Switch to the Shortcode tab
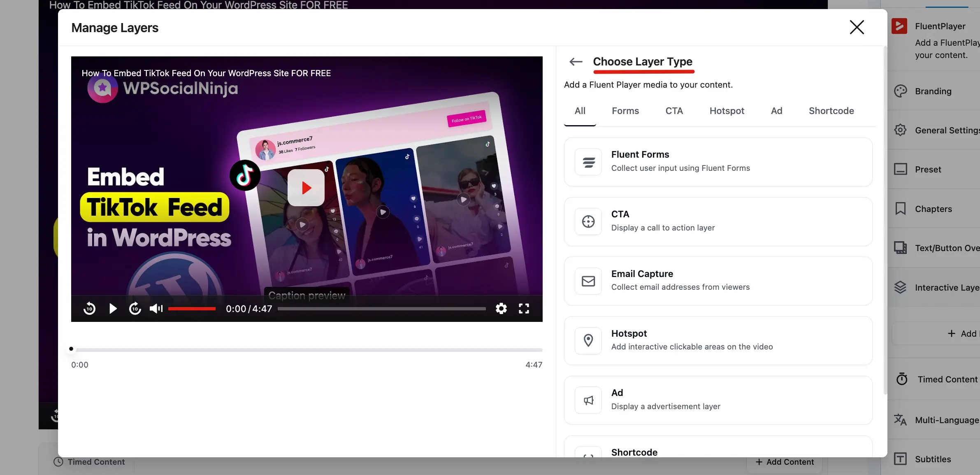Viewport: 980px width, 475px height. point(831,111)
